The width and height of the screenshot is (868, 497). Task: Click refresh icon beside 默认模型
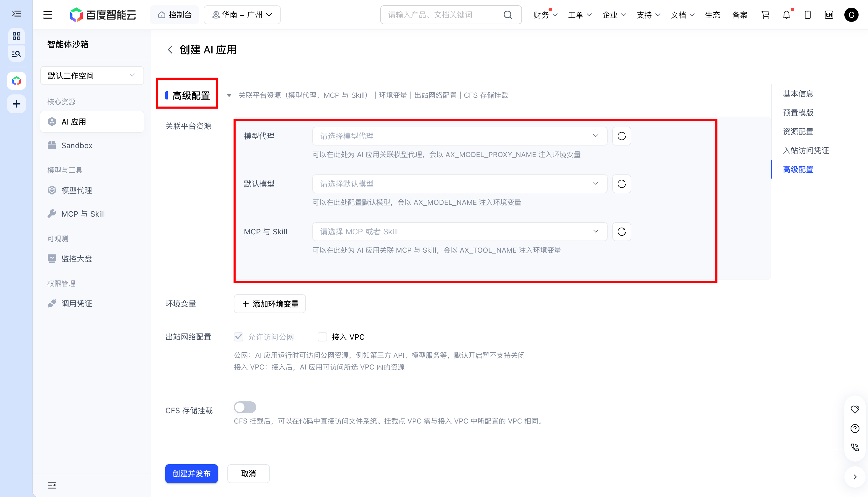coord(621,184)
